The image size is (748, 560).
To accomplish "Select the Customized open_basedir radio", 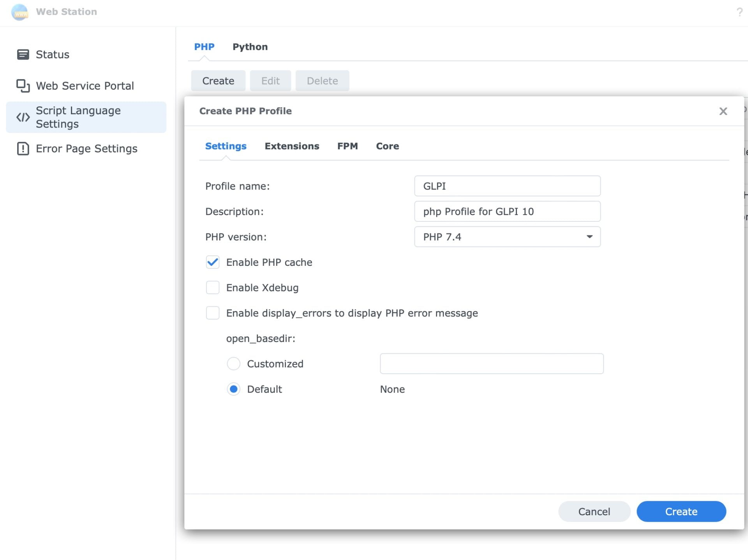I will coord(233,364).
